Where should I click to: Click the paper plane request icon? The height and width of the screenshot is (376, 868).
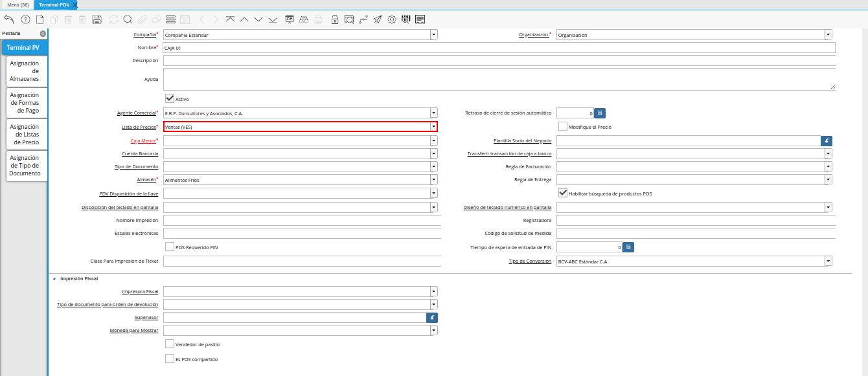[x=378, y=19]
